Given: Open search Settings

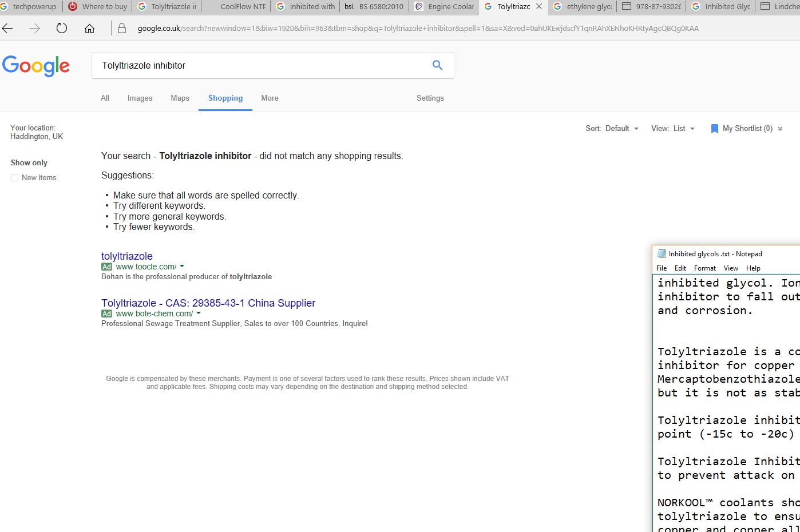Looking at the screenshot, I should (430, 98).
